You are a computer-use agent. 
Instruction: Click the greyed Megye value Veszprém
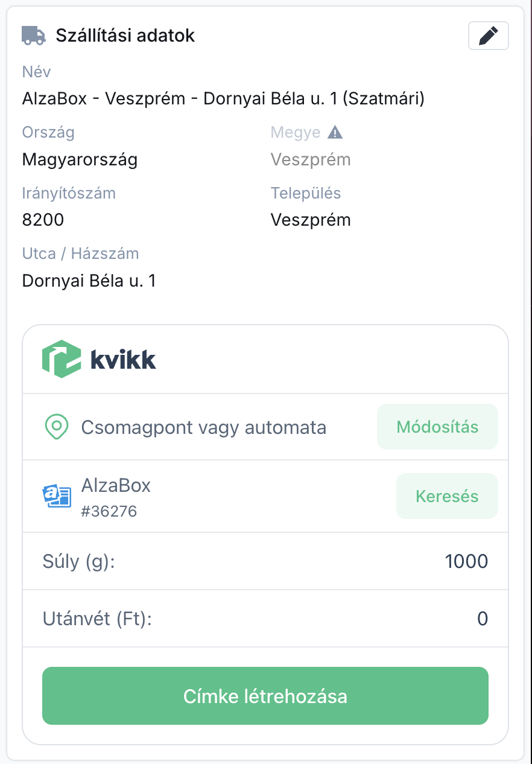310,159
